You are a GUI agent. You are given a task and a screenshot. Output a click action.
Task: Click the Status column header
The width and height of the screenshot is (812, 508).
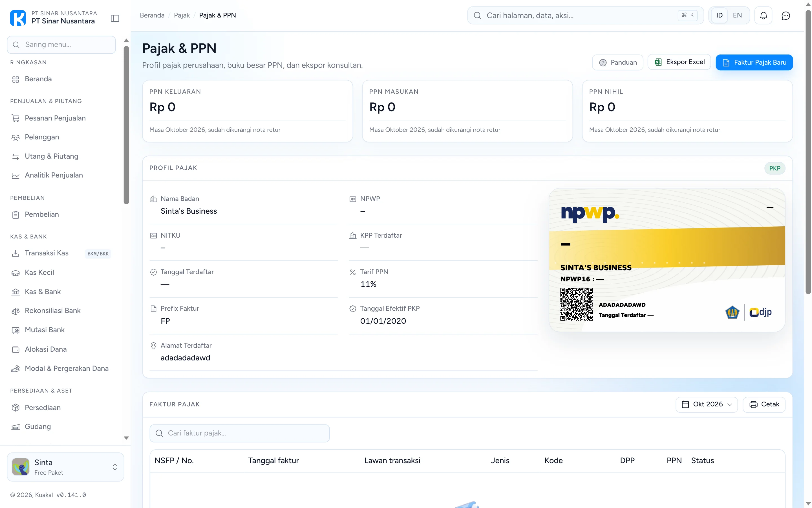point(702,461)
